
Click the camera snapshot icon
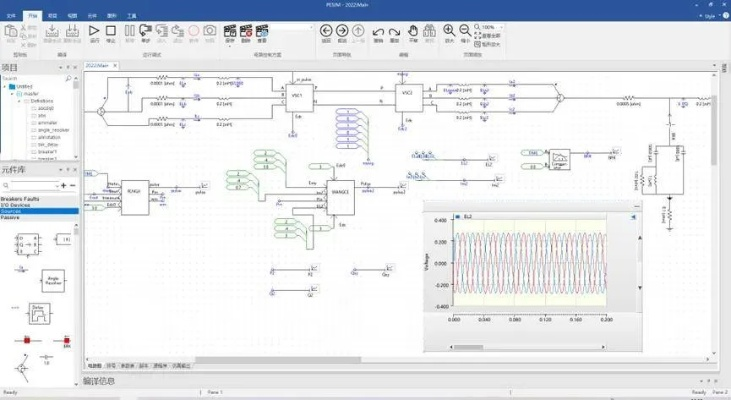(x=210, y=32)
